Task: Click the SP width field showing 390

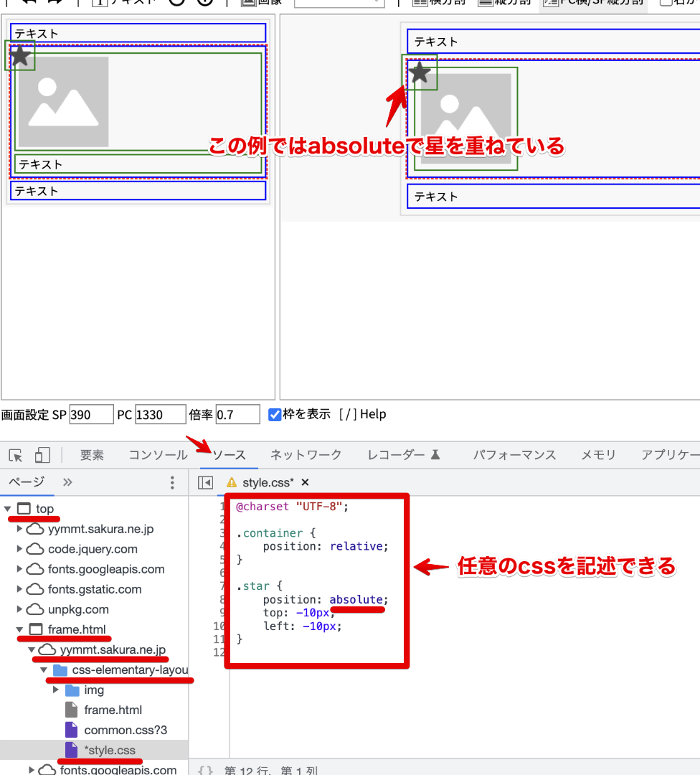Action: point(91,414)
